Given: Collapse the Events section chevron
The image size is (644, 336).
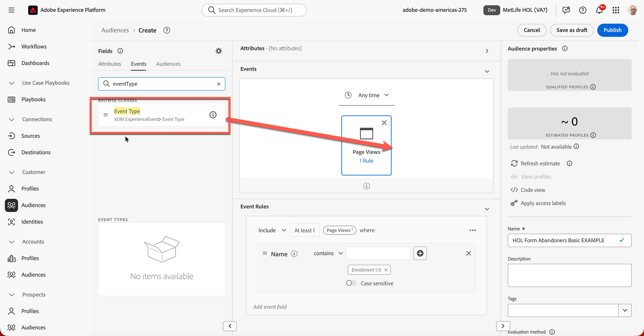Looking at the screenshot, I should click(x=487, y=71).
